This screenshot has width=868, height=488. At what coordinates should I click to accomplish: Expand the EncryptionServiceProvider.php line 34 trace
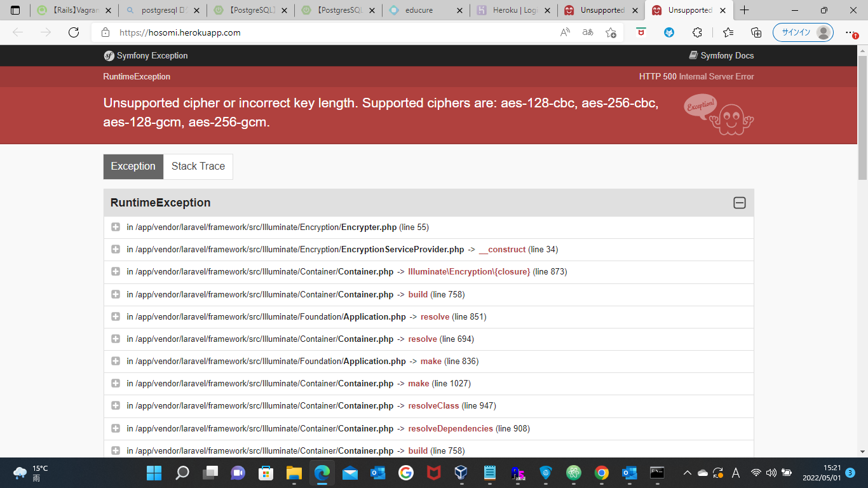point(116,249)
